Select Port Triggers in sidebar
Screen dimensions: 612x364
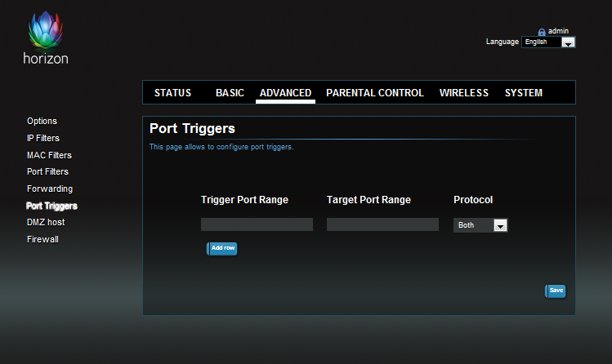51,206
